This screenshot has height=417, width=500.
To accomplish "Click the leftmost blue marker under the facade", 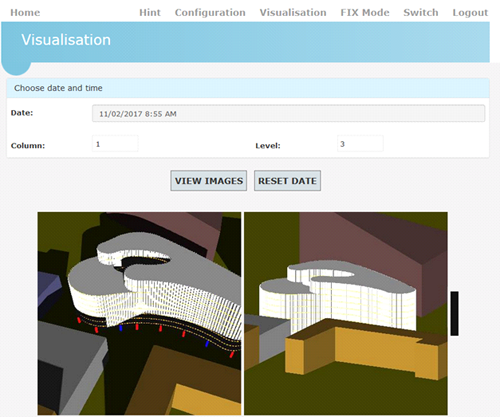I will tap(121, 328).
